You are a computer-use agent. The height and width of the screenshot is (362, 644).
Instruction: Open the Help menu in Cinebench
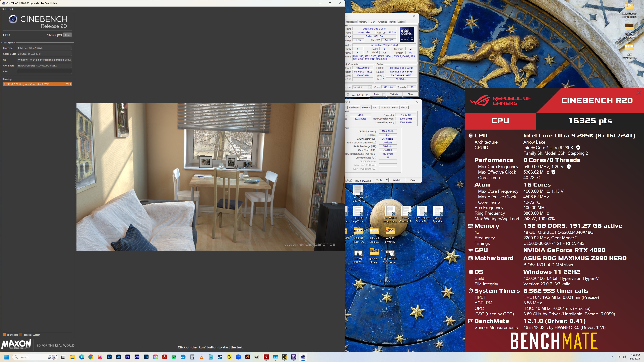click(11, 9)
